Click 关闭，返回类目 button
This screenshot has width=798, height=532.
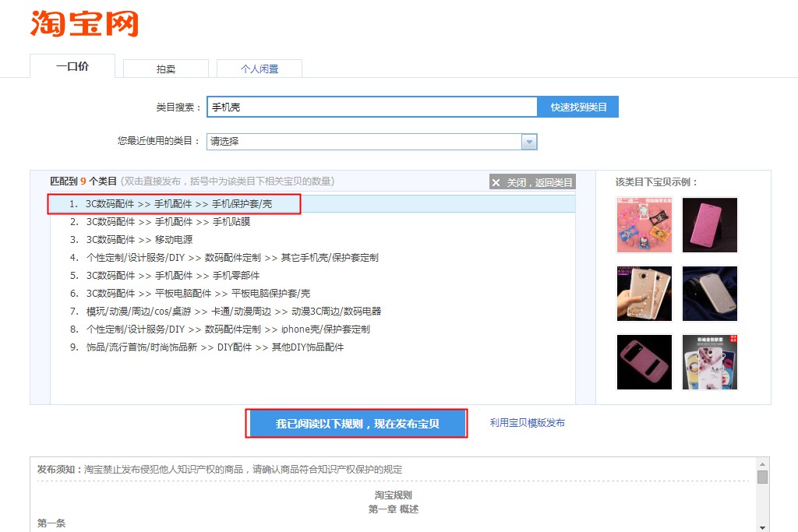click(x=532, y=182)
